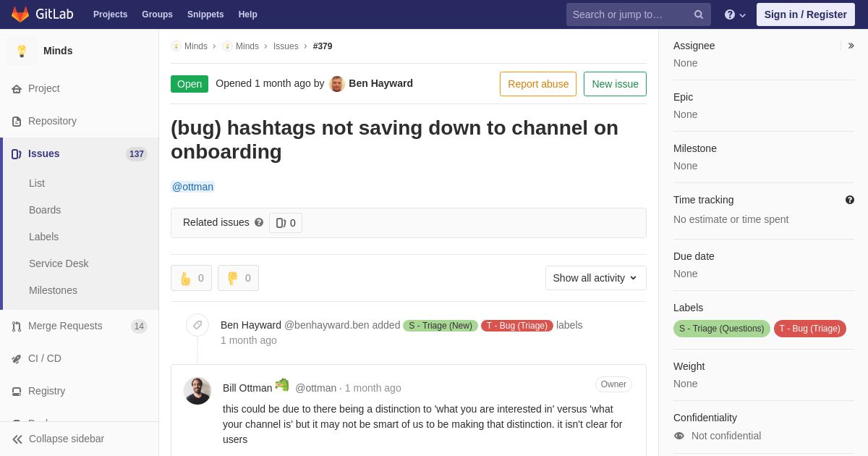Collapse the right sidebar with chevrons
This screenshot has height=456, width=868.
(851, 46)
